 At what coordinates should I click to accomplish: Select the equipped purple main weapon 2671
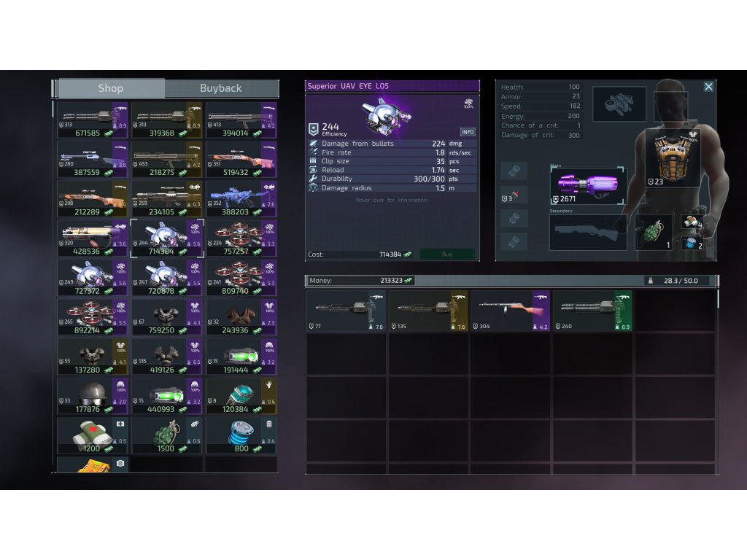pos(589,186)
